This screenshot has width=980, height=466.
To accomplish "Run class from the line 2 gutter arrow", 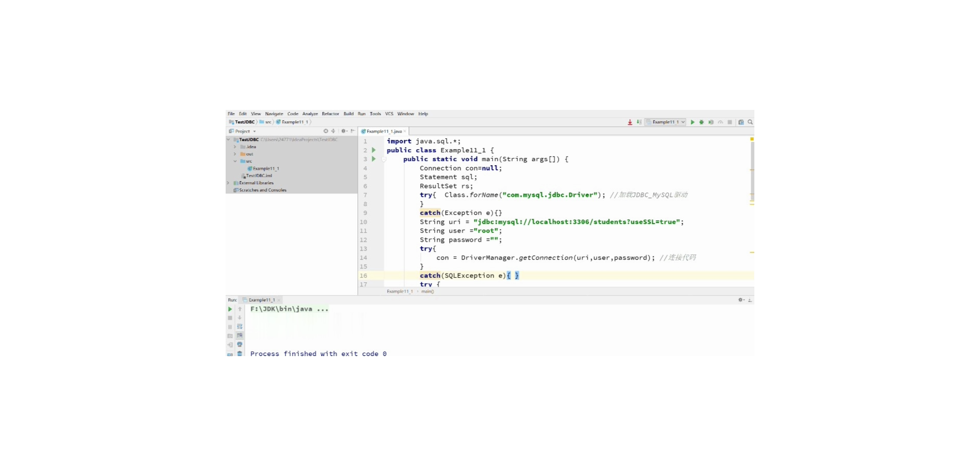I will [374, 150].
